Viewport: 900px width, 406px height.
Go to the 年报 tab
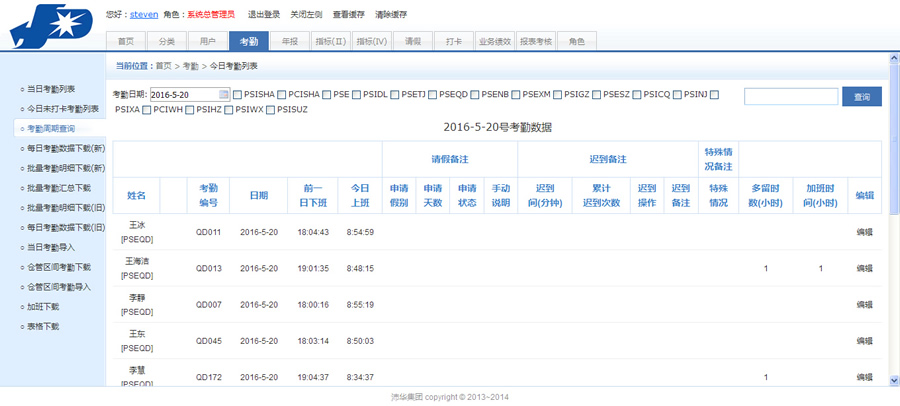290,41
